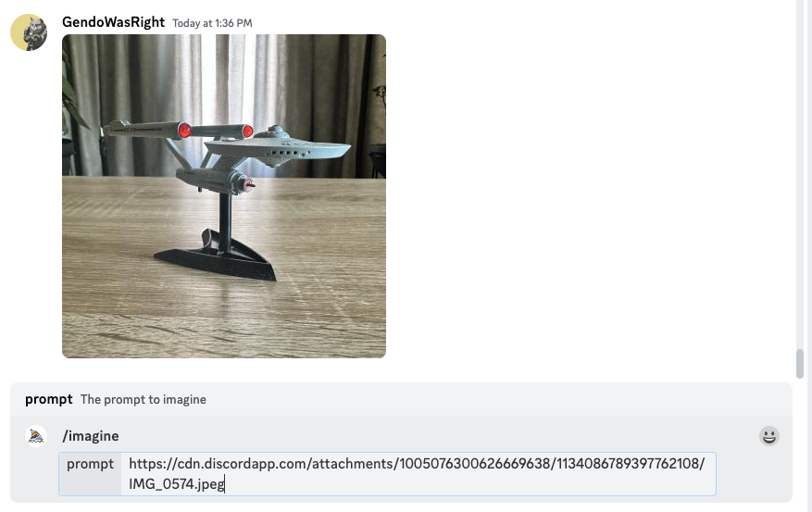Choose the bold prompt option header
Viewport: 812px width, 512px height.
(49, 399)
